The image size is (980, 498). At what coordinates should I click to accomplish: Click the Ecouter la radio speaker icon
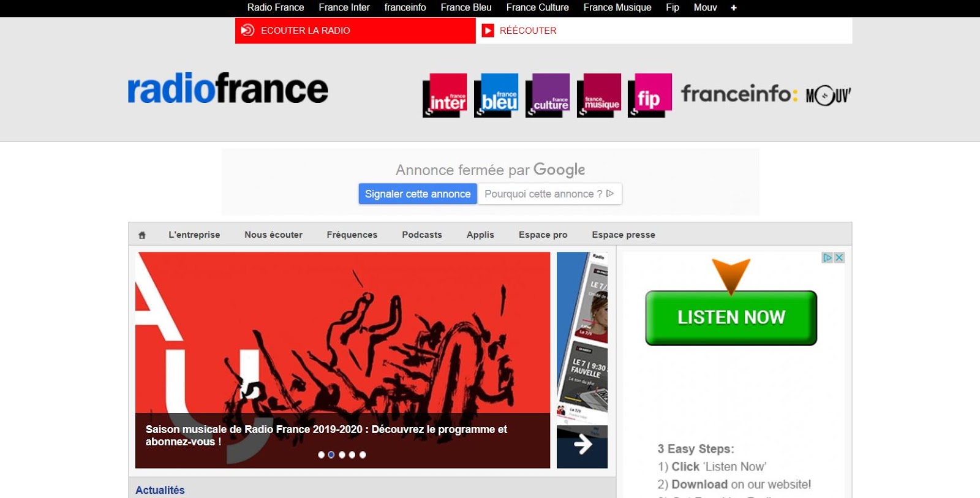tap(247, 30)
